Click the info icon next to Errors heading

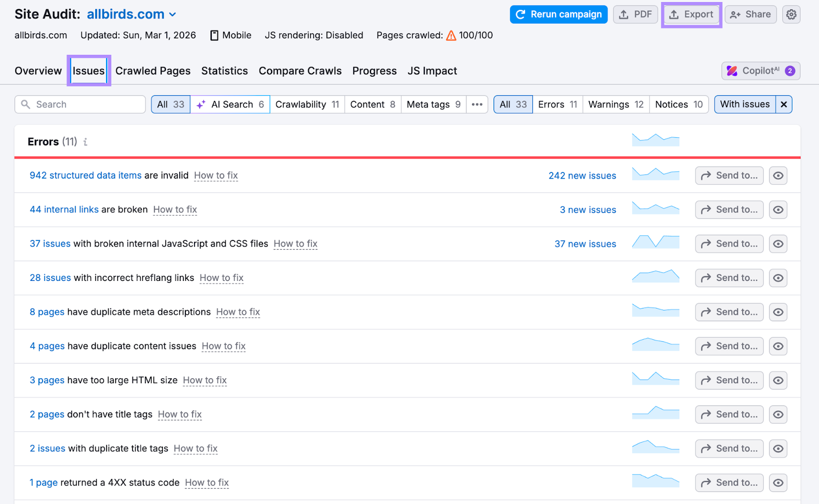pos(85,142)
